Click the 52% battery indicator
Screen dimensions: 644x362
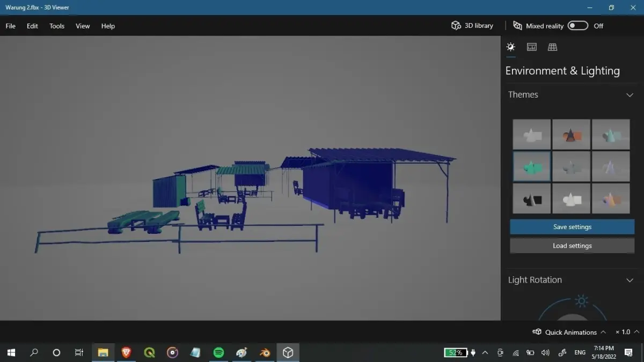pyautogui.click(x=456, y=352)
